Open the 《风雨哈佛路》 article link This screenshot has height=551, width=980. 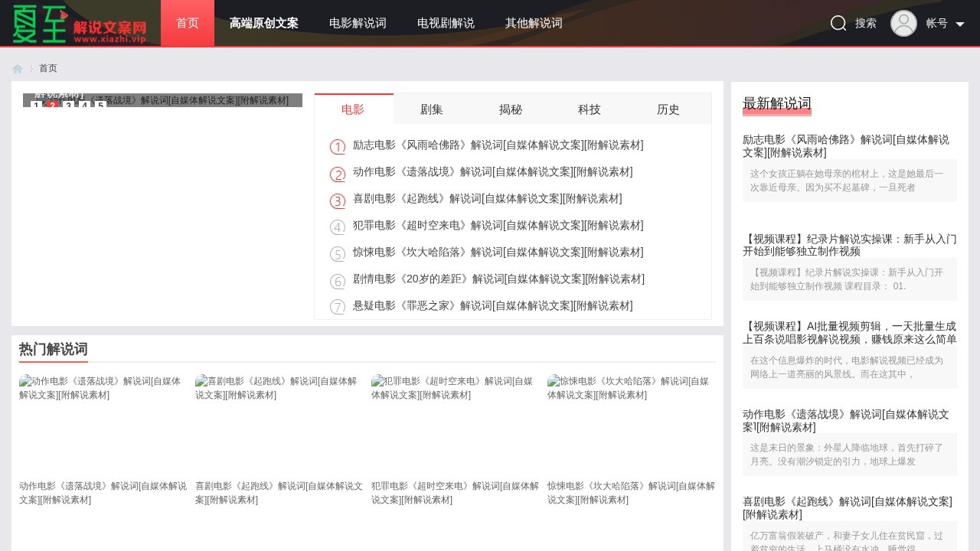[498, 145]
